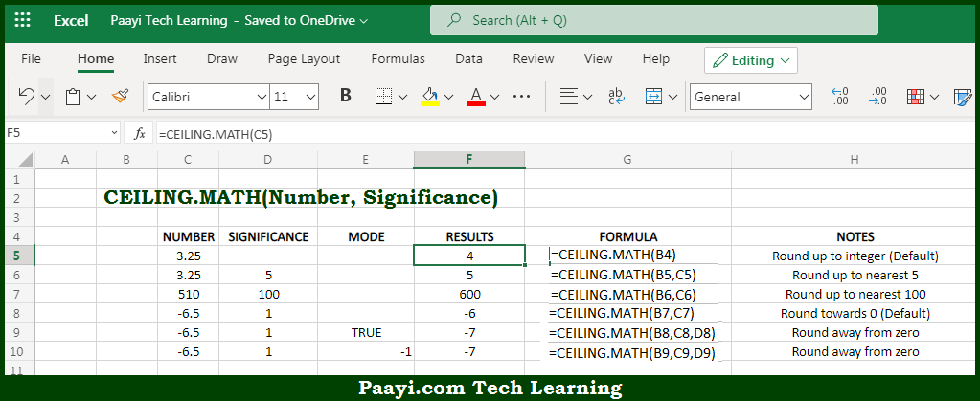The width and height of the screenshot is (980, 401).
Task: Select the Format Painter brush icon
Action: (x=120, y=97)
